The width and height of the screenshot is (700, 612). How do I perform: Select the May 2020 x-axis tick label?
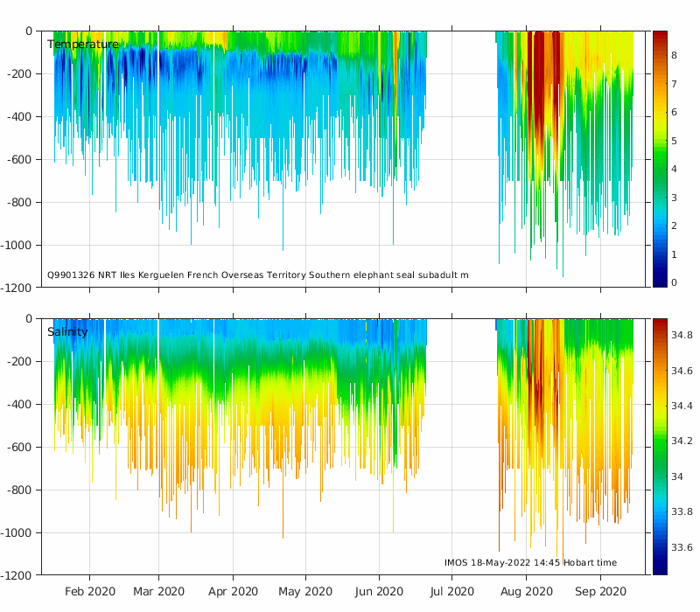(x=305, y=591)
